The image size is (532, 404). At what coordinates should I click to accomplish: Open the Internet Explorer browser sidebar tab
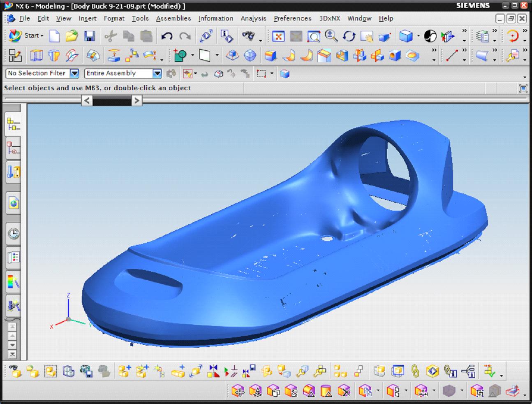pos(14,203)
